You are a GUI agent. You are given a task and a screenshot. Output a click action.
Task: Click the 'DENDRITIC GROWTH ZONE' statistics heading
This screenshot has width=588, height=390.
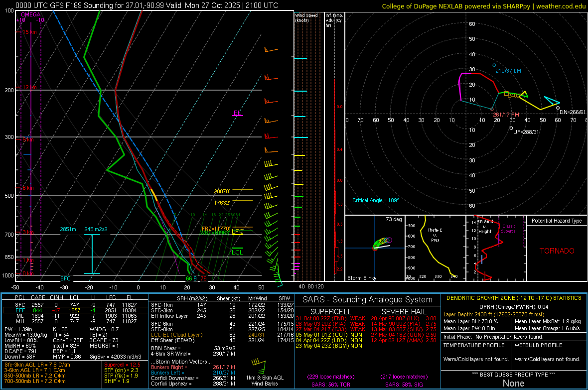point(514,298)
